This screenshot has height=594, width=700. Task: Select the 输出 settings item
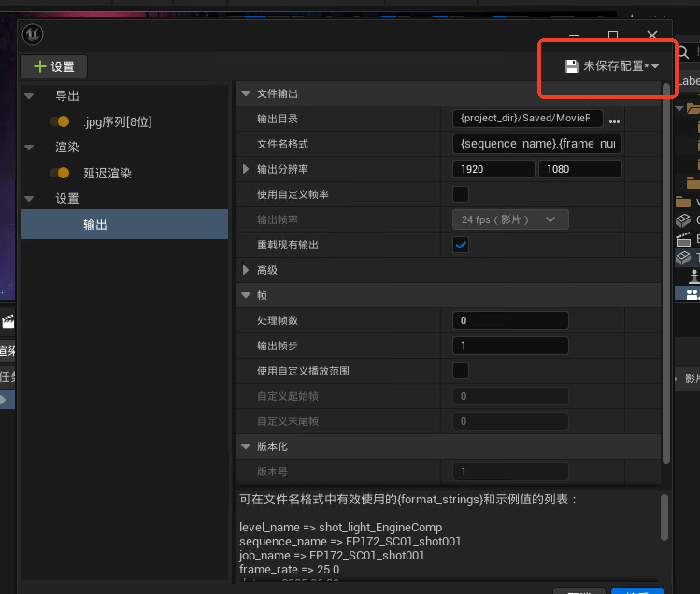[x=95, y=224]
